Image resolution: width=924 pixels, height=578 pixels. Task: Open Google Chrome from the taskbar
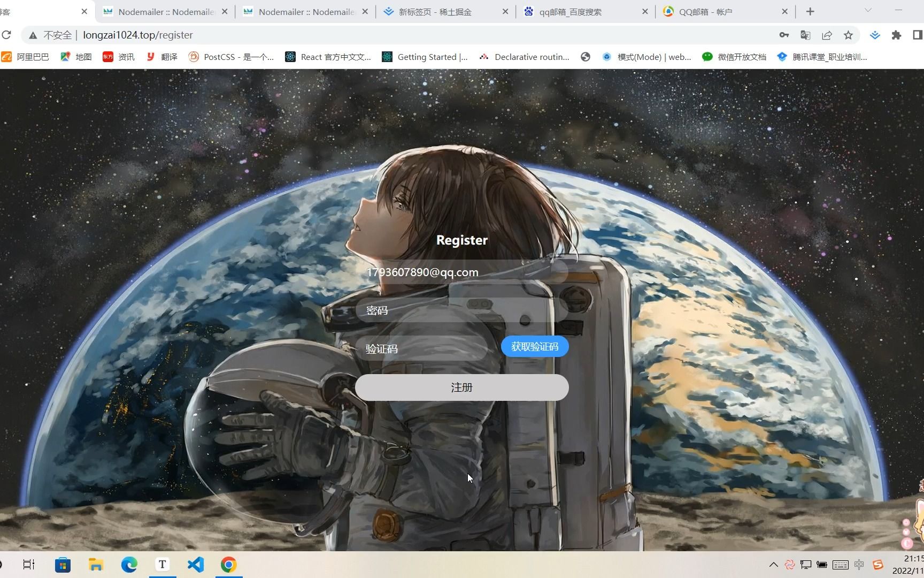pyautogui.click(x=229, y=565)
